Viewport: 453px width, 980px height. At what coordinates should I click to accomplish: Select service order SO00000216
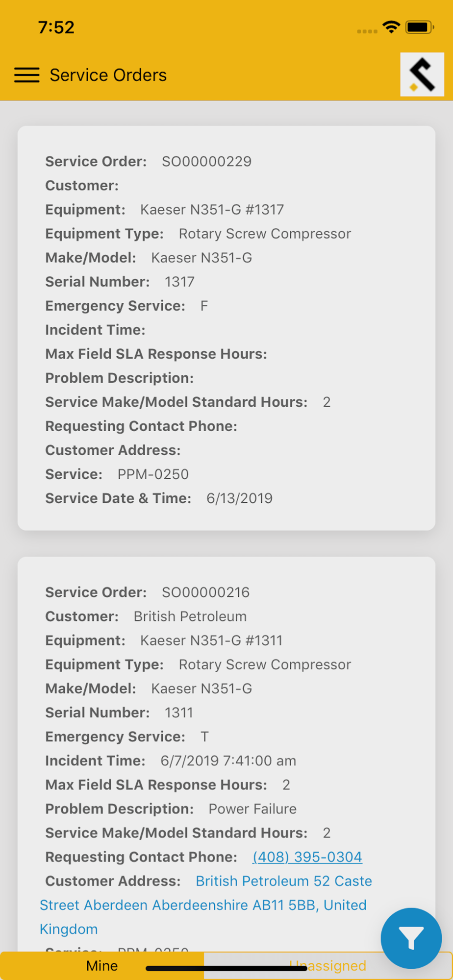click(205, 592)
